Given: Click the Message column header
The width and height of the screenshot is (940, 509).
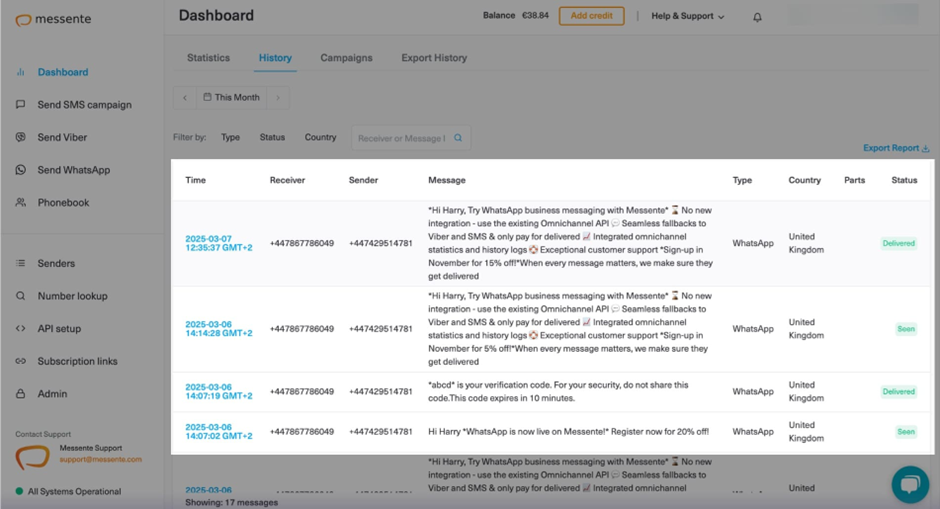Looking at the screenshot, I should [447, 180].
